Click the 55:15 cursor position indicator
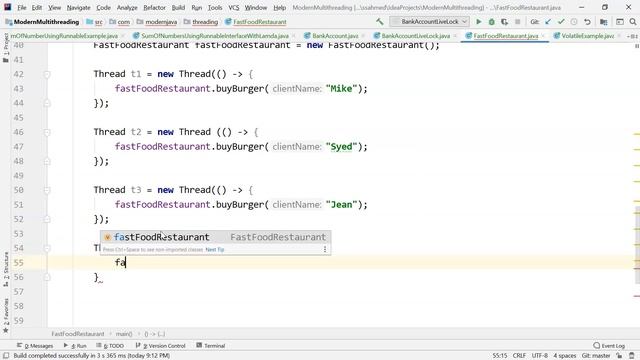 point(500,356)
